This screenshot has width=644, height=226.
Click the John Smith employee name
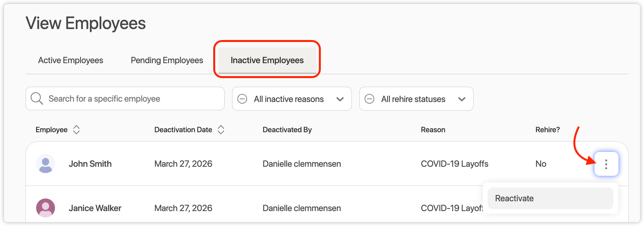click(x=90, y=164)
